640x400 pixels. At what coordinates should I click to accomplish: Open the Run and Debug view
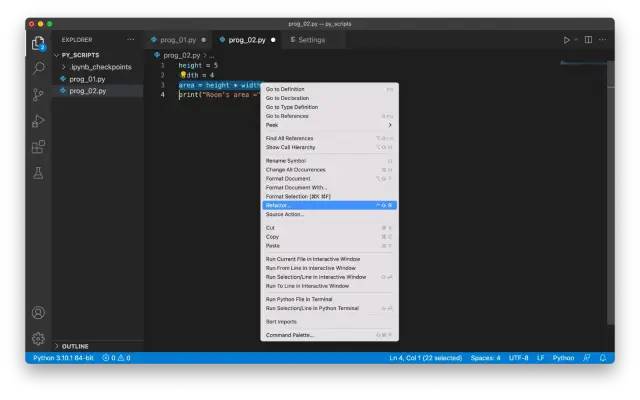(x=38, y=121)
